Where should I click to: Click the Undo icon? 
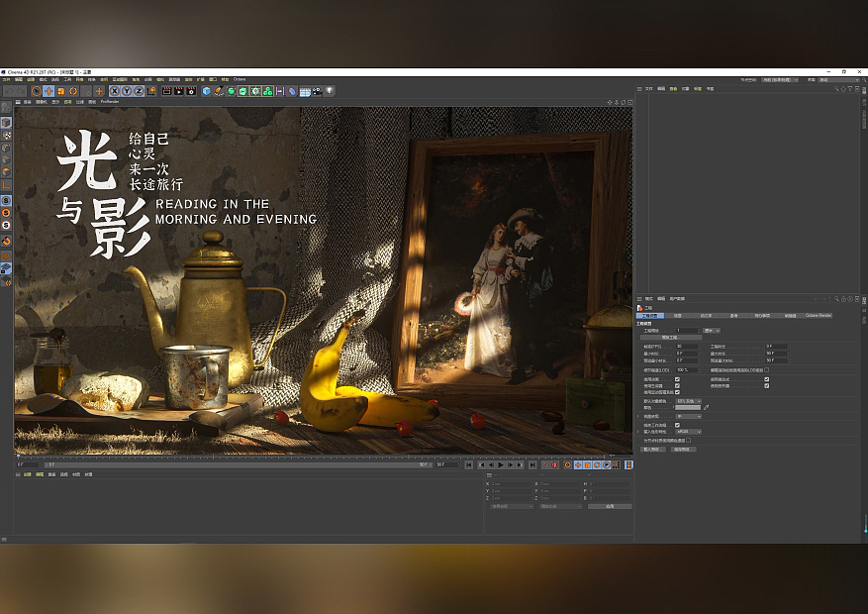pos(8,89)
